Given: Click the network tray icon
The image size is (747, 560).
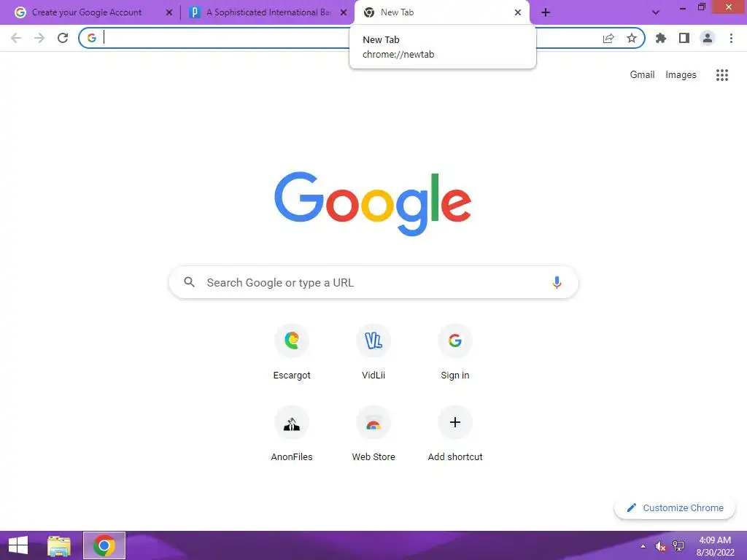Looking at the screenshot, I should tap(678, 546).
